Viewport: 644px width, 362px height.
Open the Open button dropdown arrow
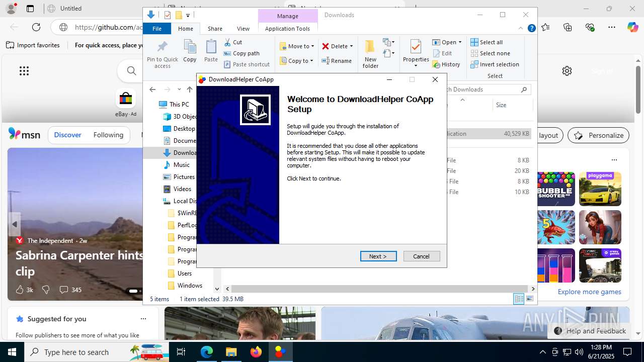coord(460,42)
